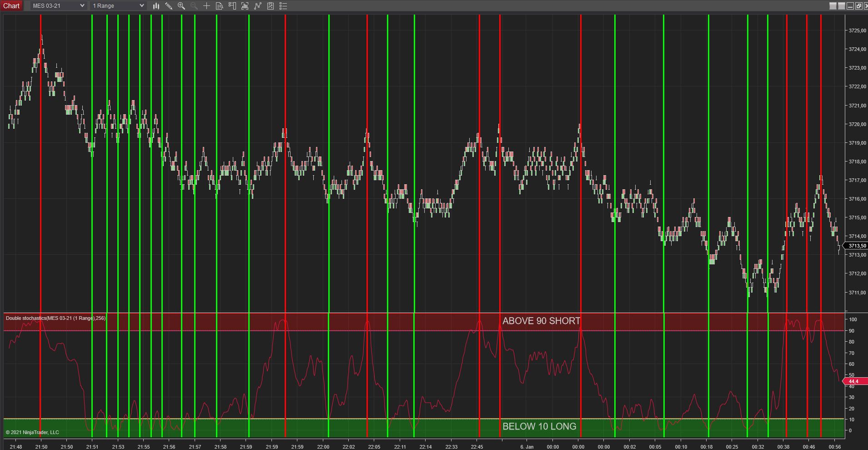868x450 pixels.
Task: Click the 00:18 time axis label
Action: tap(707, 447)
